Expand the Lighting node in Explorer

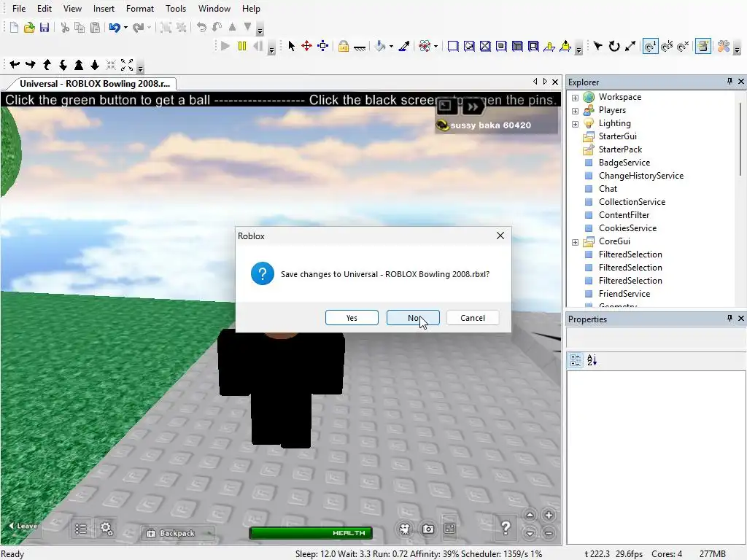575,124
